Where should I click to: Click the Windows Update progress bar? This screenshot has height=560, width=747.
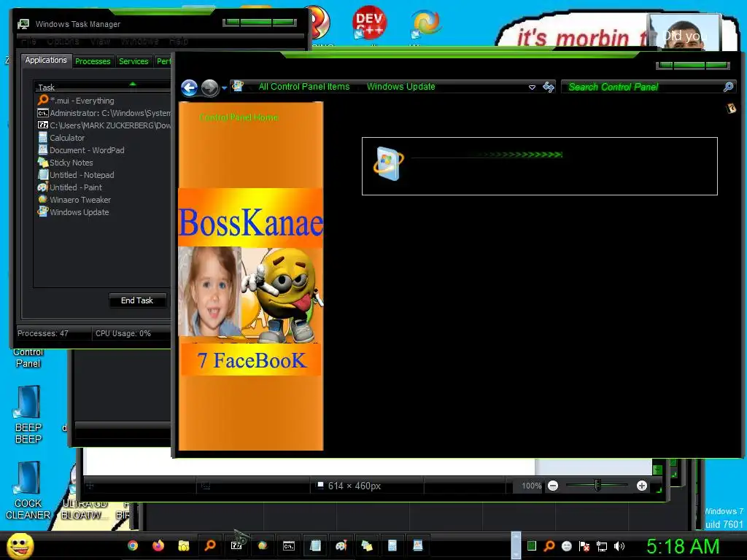[x=487, y=155]
